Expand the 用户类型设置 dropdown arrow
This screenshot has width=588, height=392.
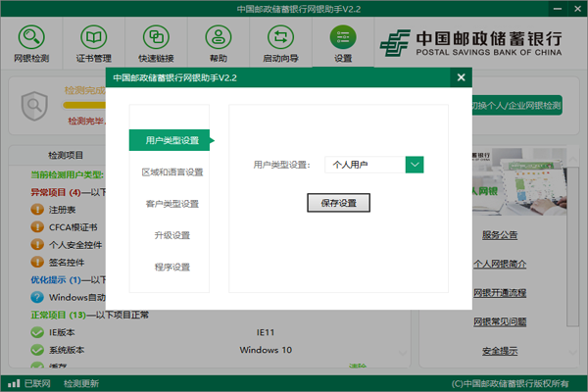(x=415, y=165)
